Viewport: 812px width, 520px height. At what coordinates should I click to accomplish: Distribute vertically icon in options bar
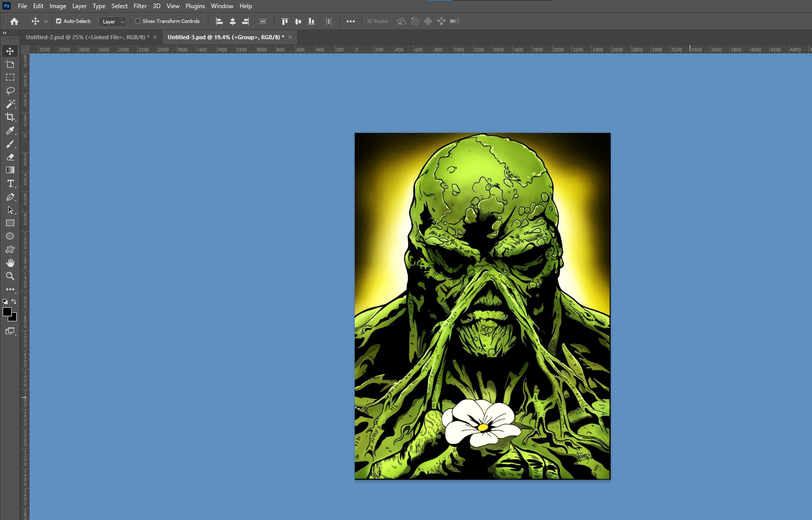click(263, 21)
